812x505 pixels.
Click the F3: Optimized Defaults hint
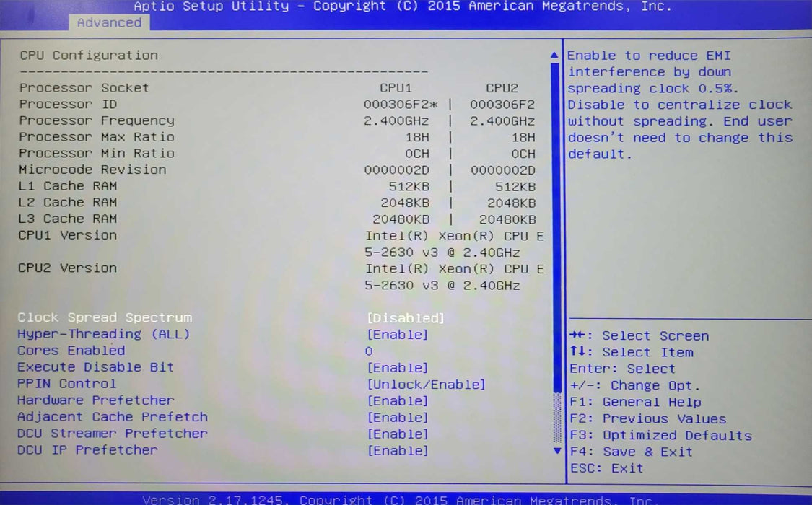pos(660,435)
